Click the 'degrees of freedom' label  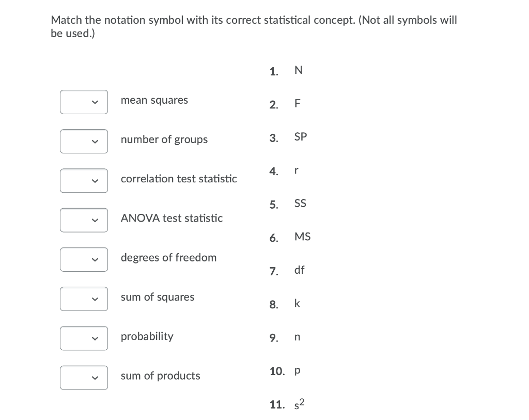point(169,258)
